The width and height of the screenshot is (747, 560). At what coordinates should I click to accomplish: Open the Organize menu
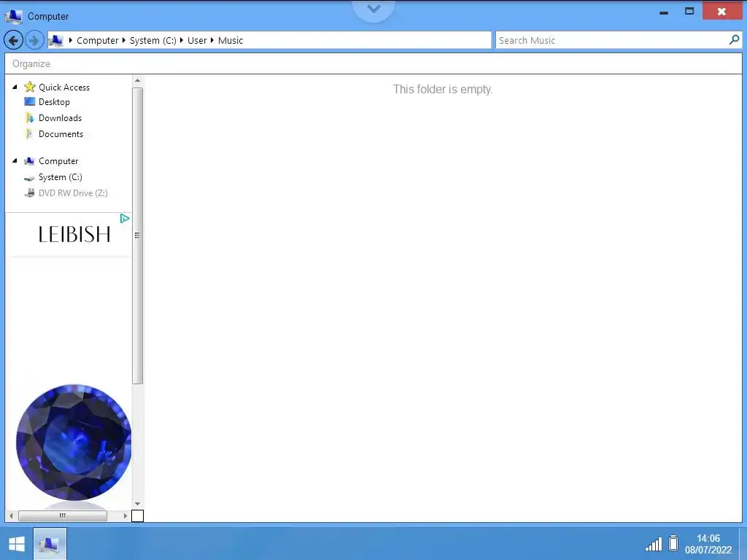(x=31, y=64)
